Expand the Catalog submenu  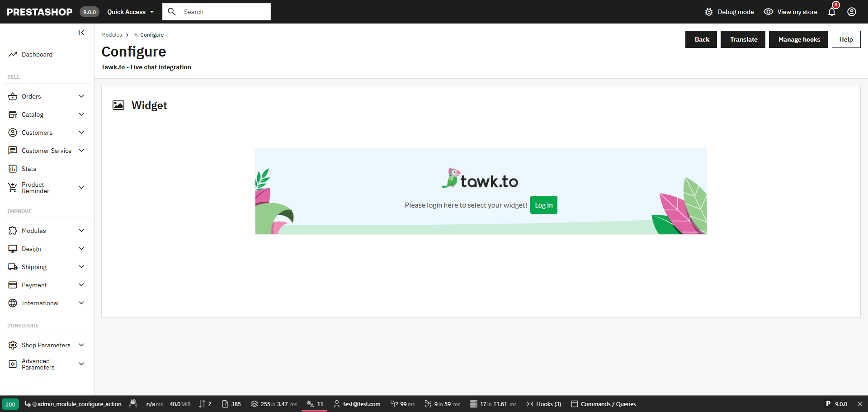click(81, 114)
